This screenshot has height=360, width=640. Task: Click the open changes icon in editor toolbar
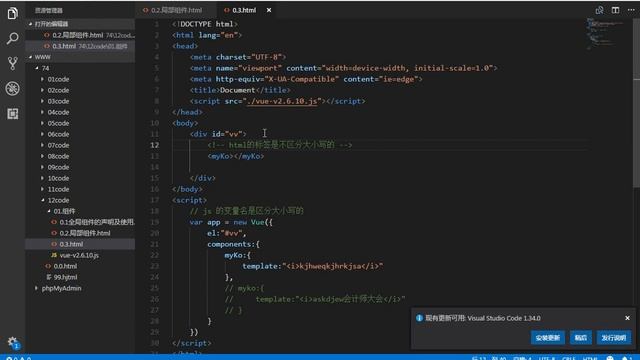coord(599,10)
